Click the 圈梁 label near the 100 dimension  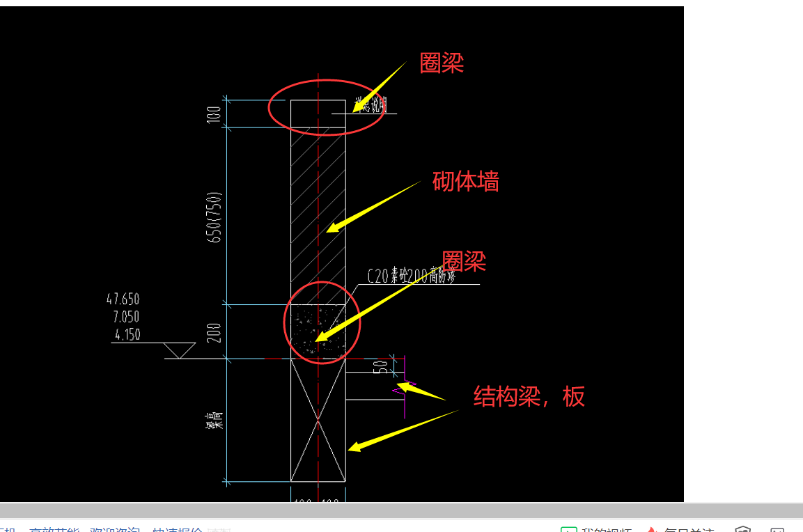point(442,63)
